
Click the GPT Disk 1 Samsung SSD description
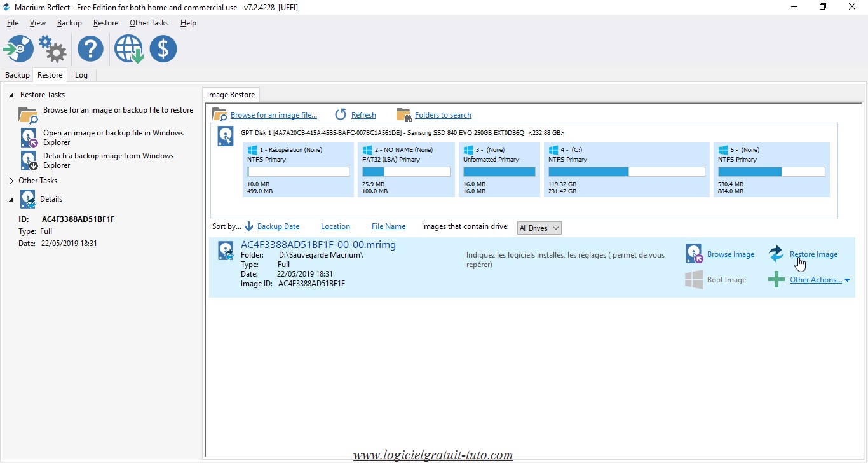coord(403,133)
